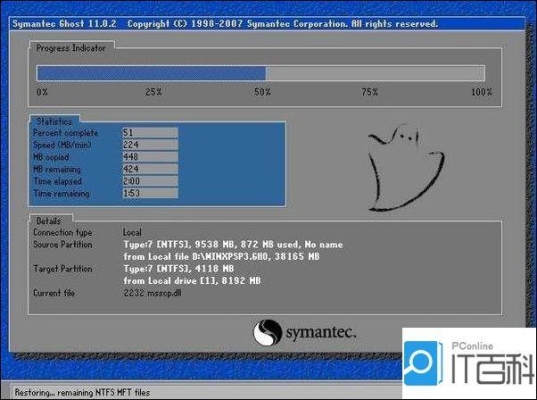Click the Time remaining label
Image resolution: width=537 pixels, height=400 pixels.
(61, 193)
